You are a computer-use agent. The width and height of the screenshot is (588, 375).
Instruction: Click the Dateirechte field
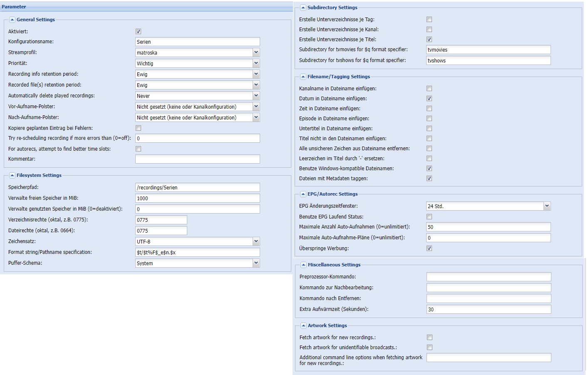pos(161,231)
